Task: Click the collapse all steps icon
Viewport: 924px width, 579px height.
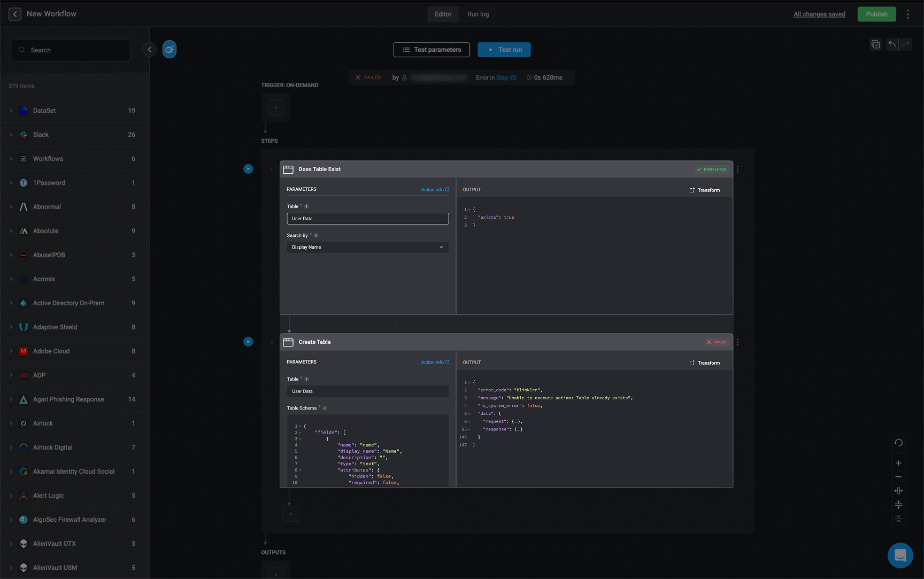Action: (898, 519)
